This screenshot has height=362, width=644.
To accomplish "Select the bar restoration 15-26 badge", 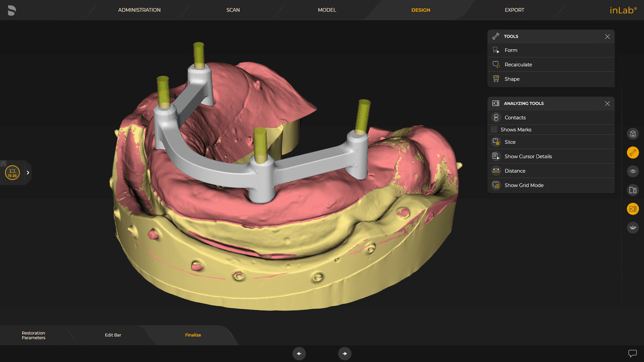I will (12, 172).
